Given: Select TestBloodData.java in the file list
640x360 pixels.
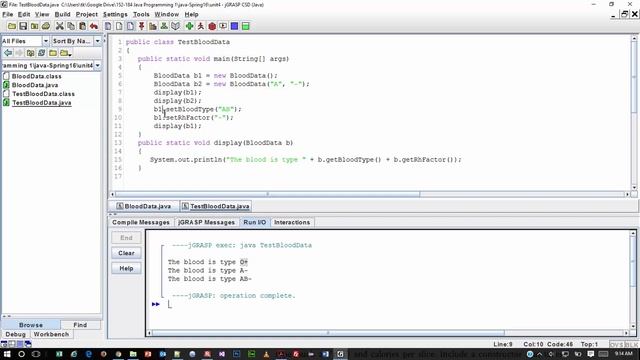Looking at the screenshot, I should click(x=42, y=103).
